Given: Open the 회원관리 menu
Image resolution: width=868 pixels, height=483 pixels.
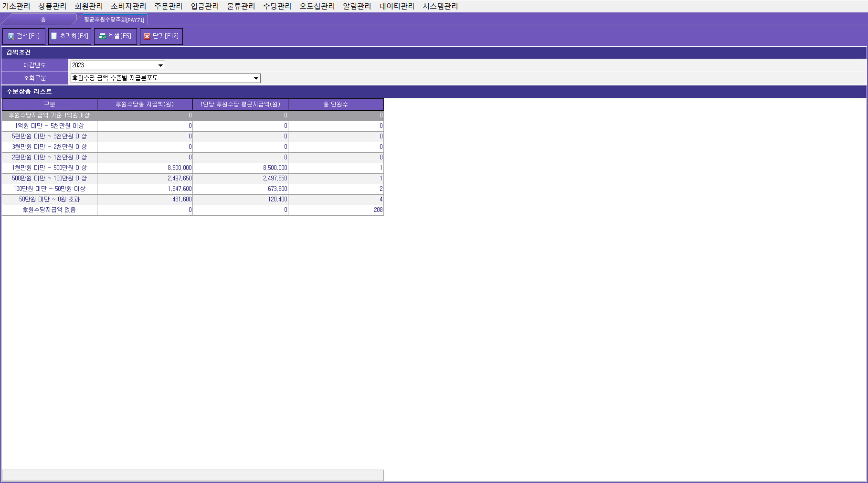Looking at the screenshot, I should pos(89,6).
